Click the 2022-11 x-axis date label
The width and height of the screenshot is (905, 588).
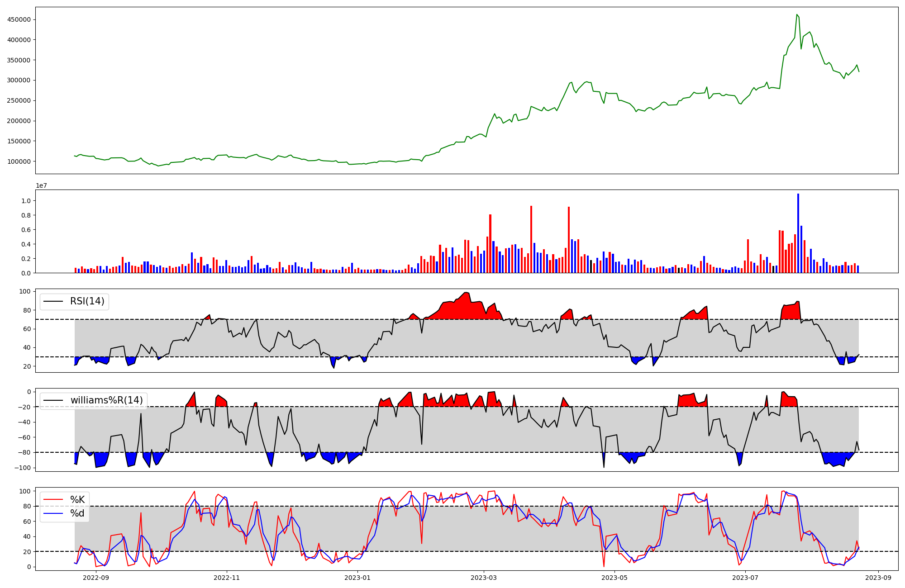click(226, 578)
